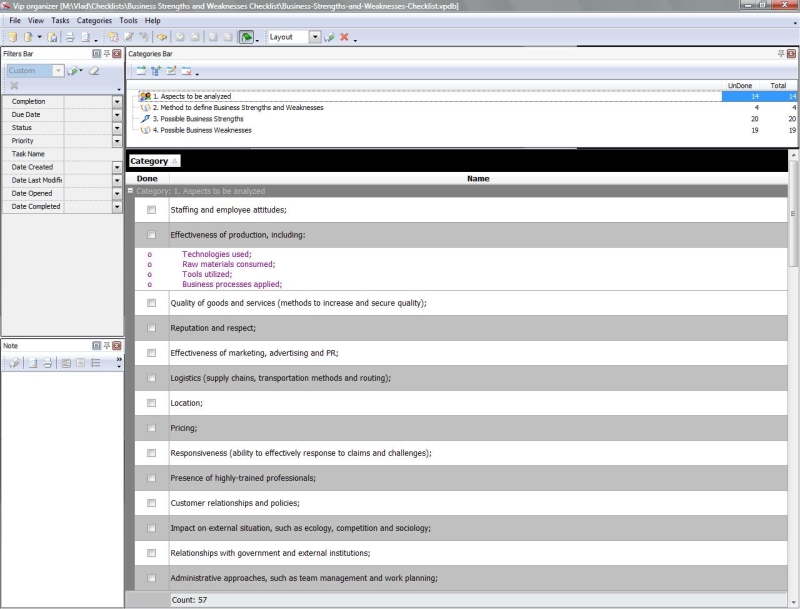
Task: Tick the 'Reputation and respect' checkbox
Action: pos(152,328)
